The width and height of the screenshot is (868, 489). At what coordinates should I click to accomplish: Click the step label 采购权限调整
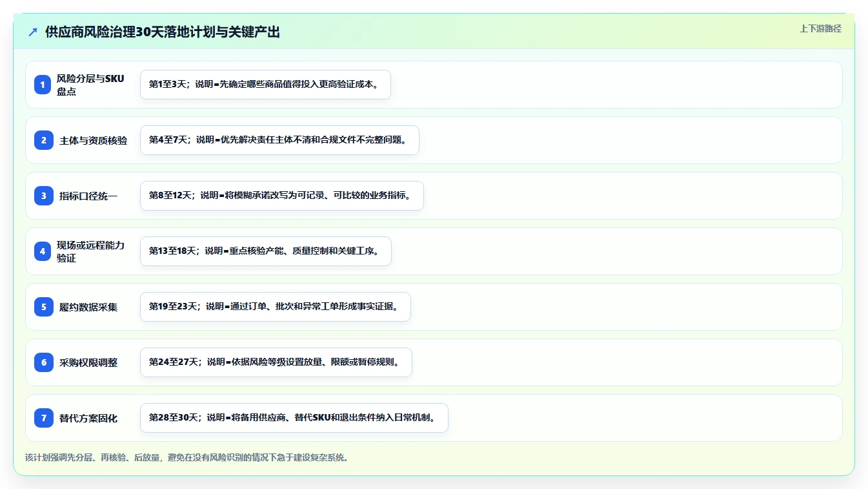tap(88, 362)
